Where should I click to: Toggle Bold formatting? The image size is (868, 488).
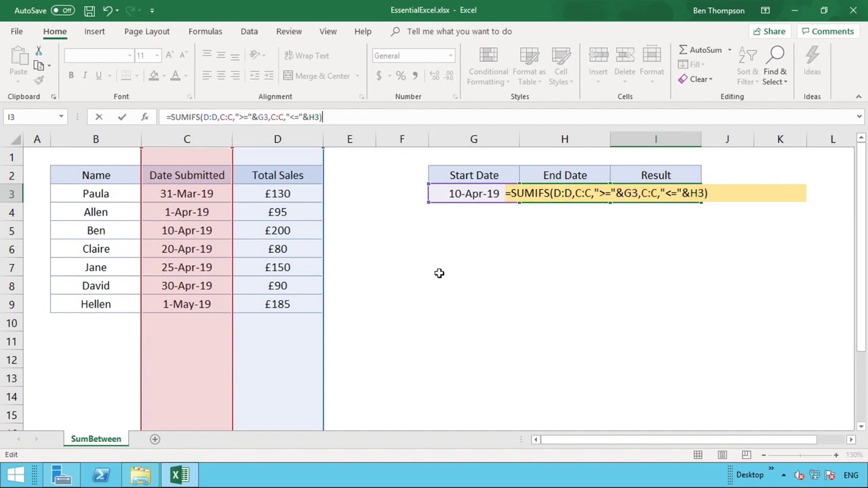coord(71,75)
